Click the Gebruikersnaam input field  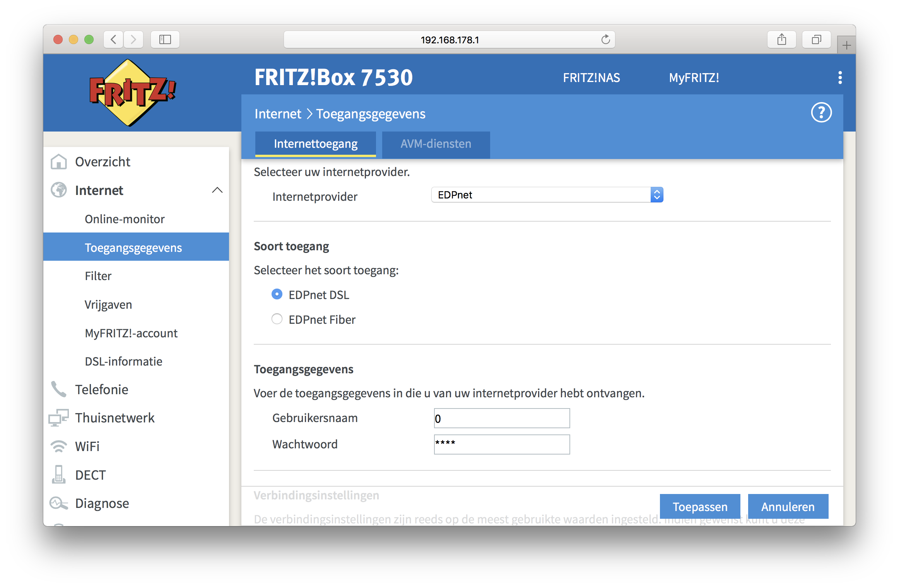[502, 418]
